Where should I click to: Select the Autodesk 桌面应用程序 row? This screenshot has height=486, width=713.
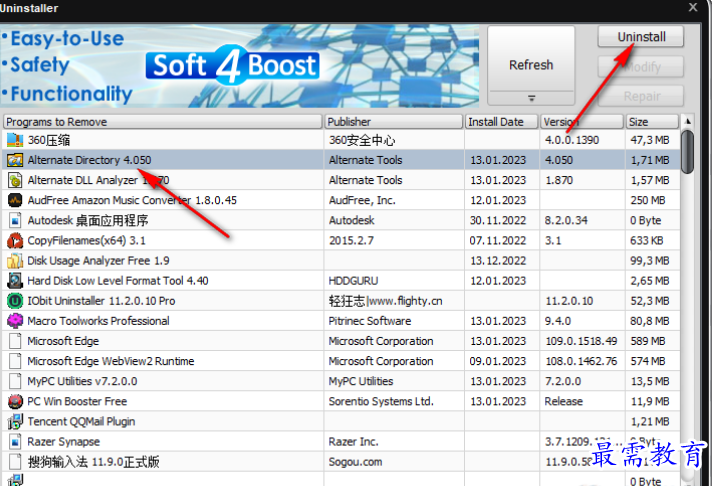coord(341,220)
